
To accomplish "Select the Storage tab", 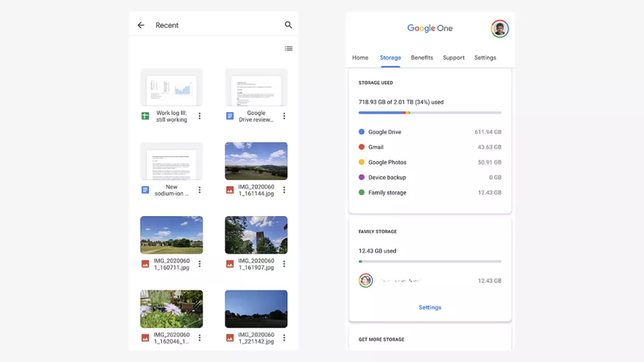I will click(x=390, y=58).
